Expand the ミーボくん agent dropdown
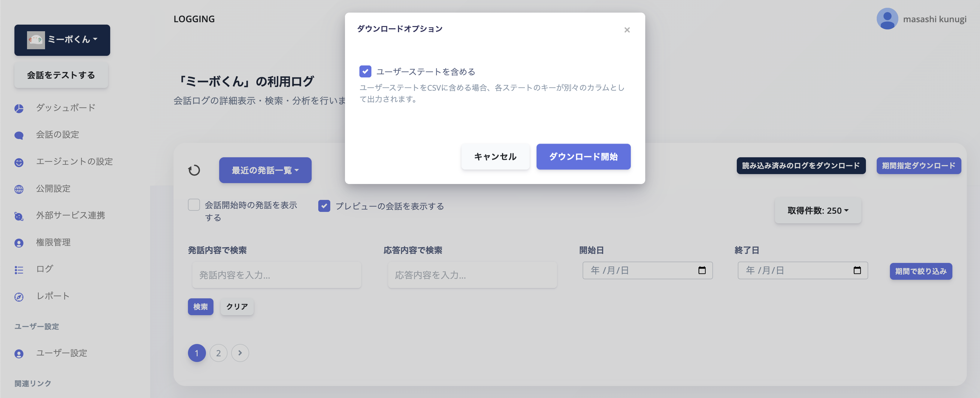Screen dimensions: 980x398 point(62,40)
